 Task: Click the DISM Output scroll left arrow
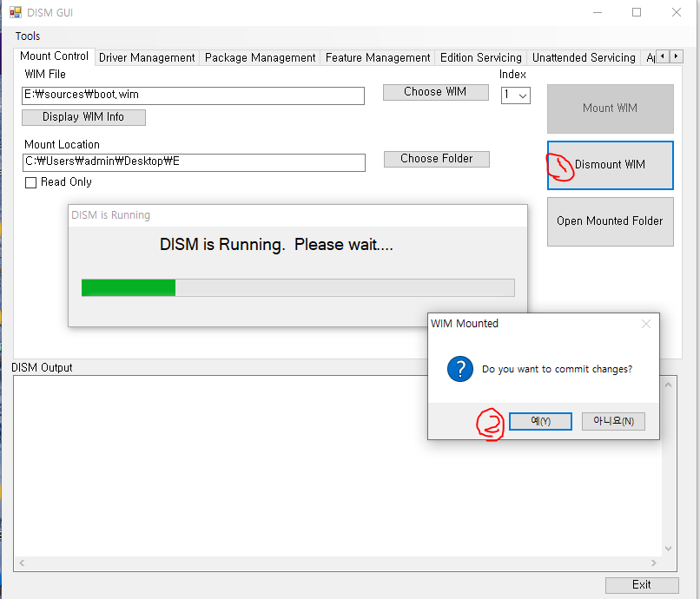[x=22, y=563]
